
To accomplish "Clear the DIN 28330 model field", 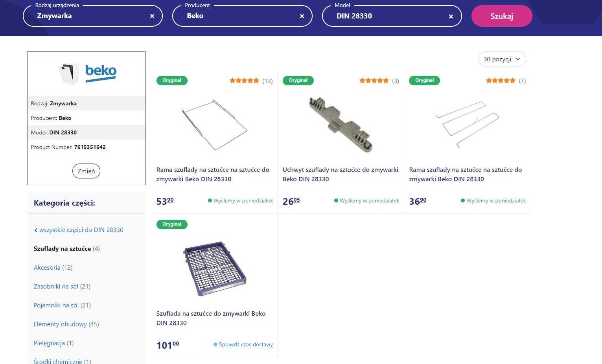I will point(451,16).
